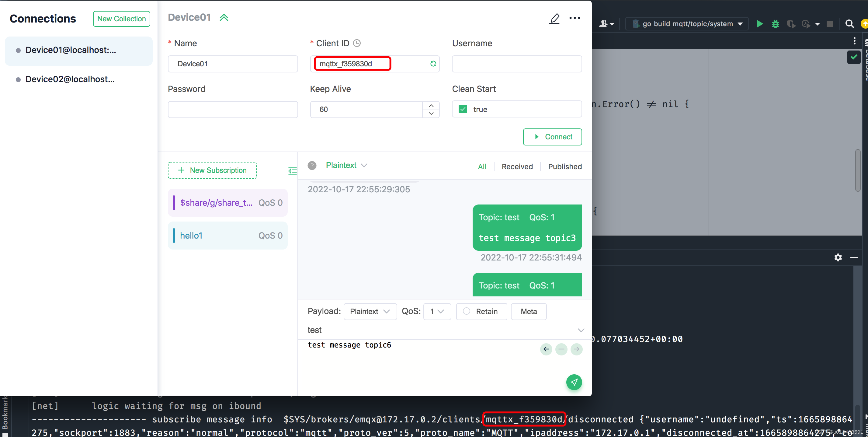The image size is (868, 437).
Task: Click IDE Debug bug icon
Action: click(775, 24)
